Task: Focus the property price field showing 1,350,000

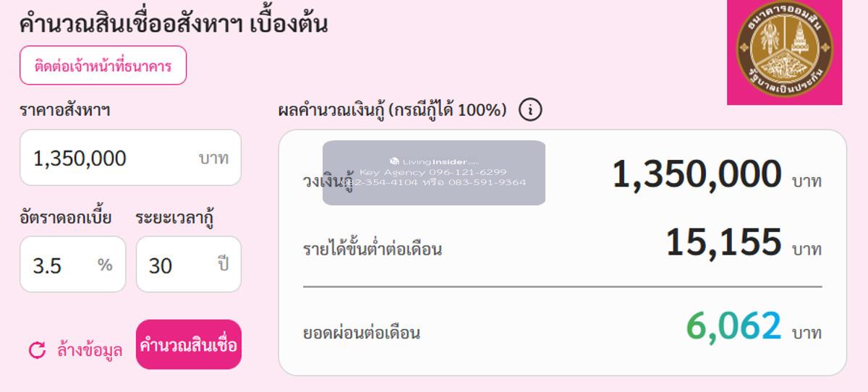Action: (x=109, y=158)
